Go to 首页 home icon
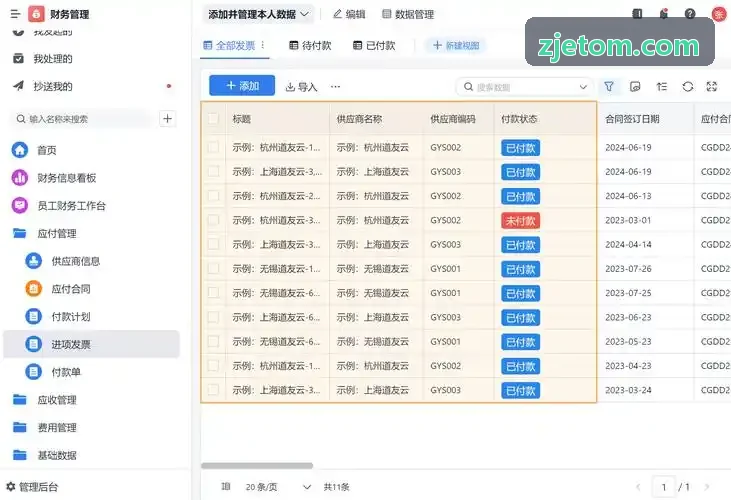The image size is (731, 500). click(x=20, y=150)
